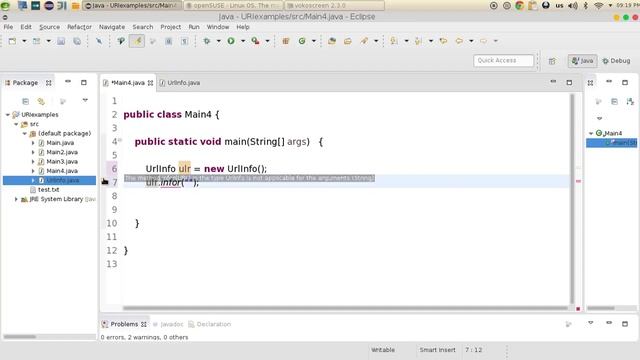Image resolution: width=640 pixels, height=360 pixels.
Task: Click the error marker on line 7 gutter
Action: (105, 182)
